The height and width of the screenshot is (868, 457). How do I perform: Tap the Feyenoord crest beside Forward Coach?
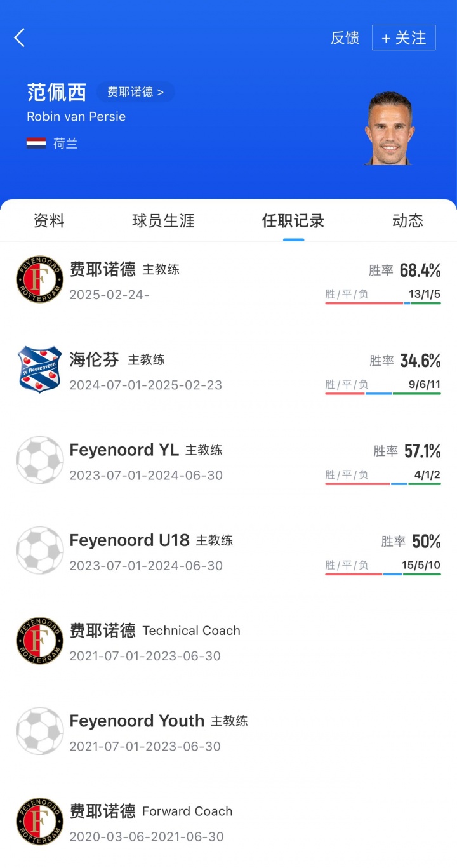(x=39, y=821)
